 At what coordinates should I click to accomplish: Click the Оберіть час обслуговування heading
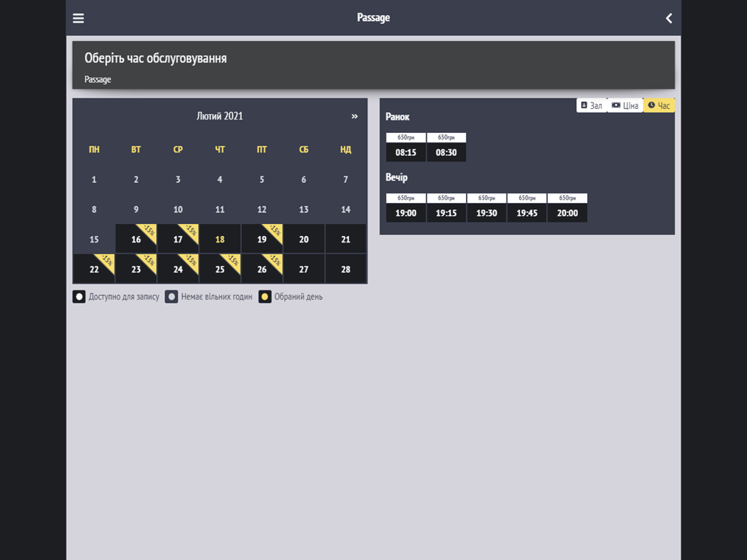[156, 58]
